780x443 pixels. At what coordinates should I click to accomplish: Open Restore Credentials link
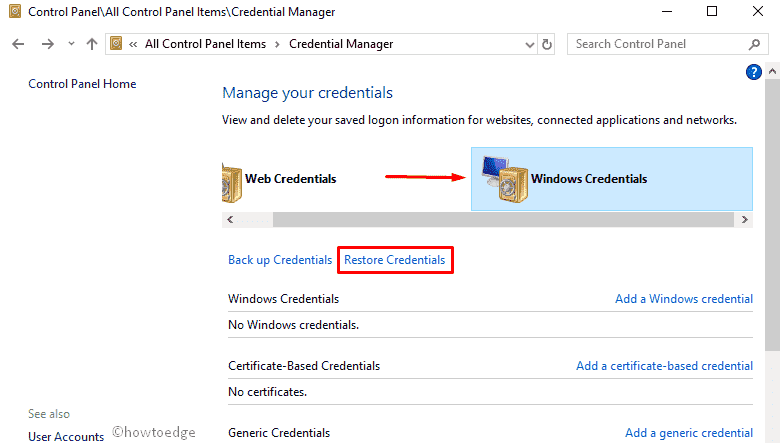click(x=394, y=260)
